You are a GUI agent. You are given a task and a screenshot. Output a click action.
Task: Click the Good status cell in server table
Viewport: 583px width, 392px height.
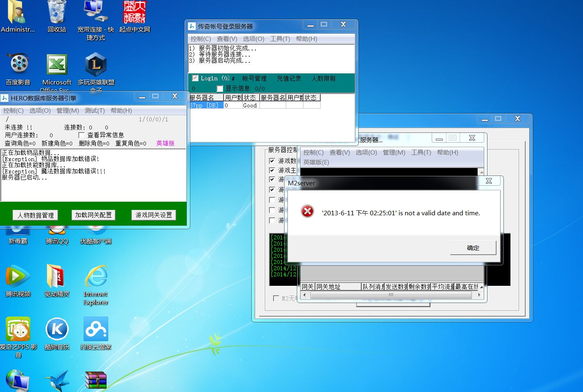251,105
